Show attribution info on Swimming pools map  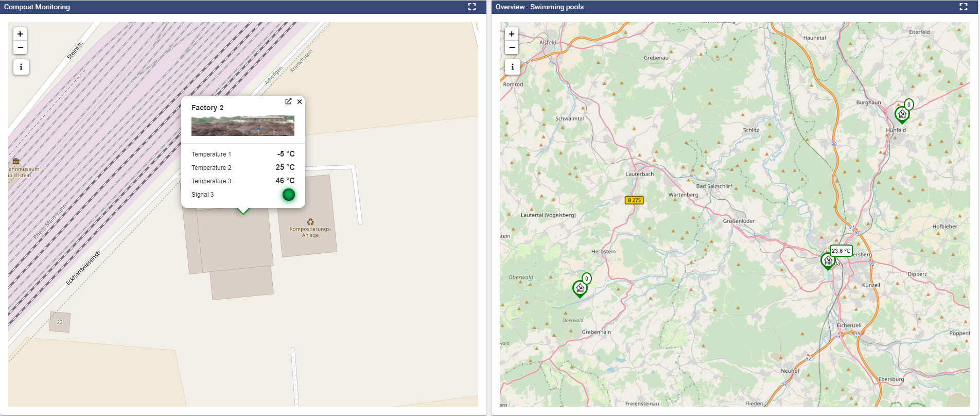pyautogui.click(x=512, y=67)
